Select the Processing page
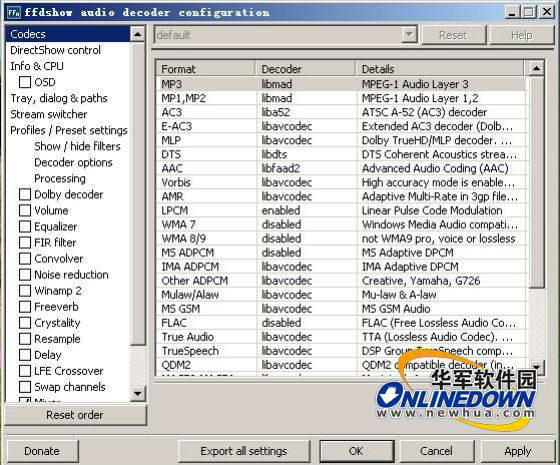 pyautogui.click(x=60, y=179)
